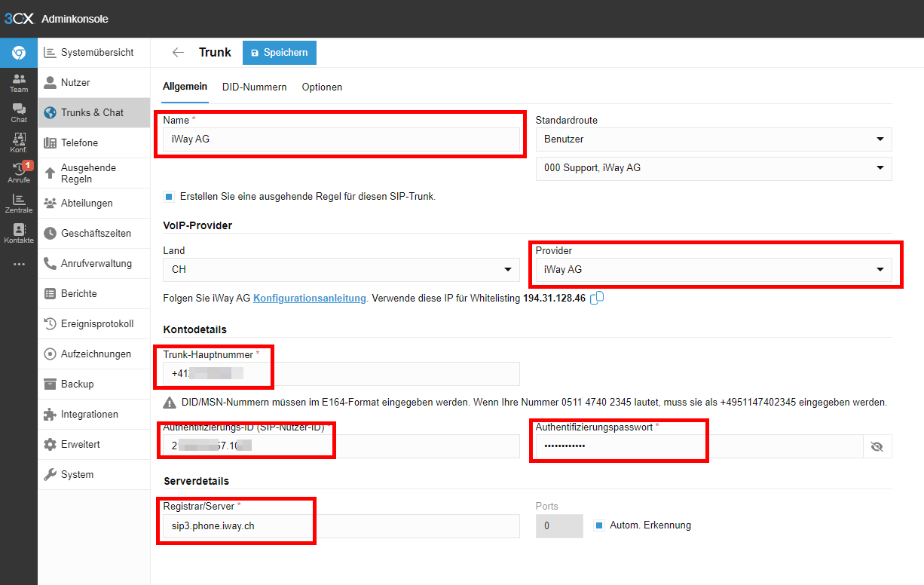Show the authentication password via eye icon
The height and width of the screenshot is (585, 924).
pos(877,446)
